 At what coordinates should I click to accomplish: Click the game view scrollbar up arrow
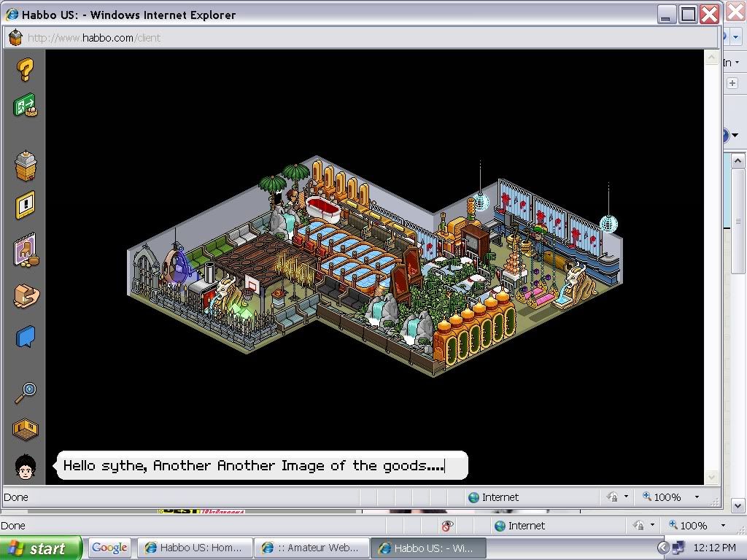point(711,58)
